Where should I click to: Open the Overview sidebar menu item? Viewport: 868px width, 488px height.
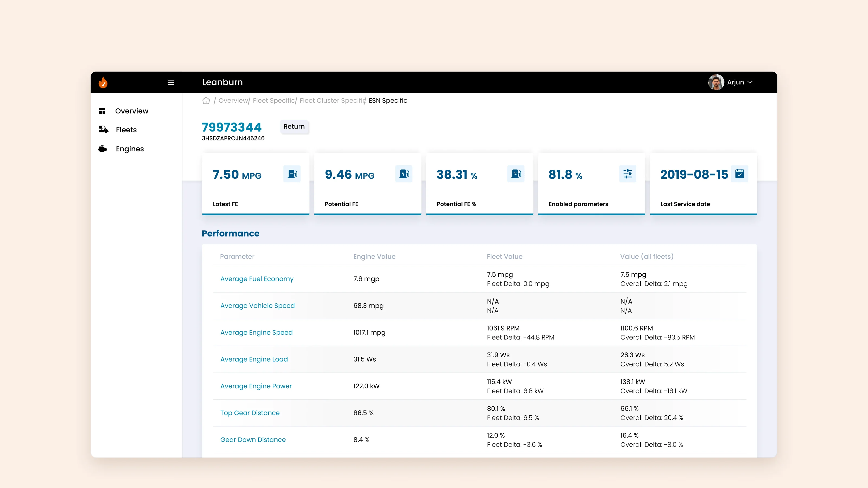pyautogui.click(x=131, y=111)
